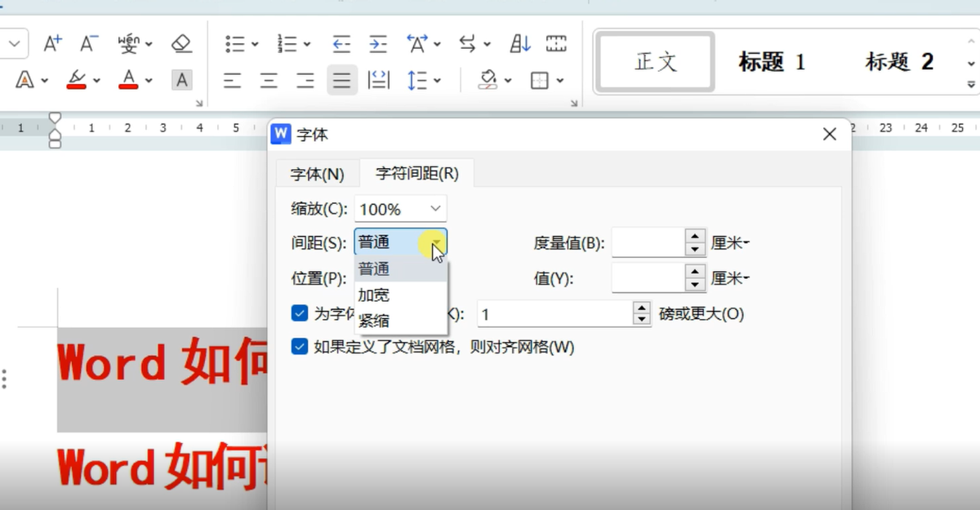This screenshot has width=980, height=510.
Task: Click the distributed alignment icon
Action: 379,80
